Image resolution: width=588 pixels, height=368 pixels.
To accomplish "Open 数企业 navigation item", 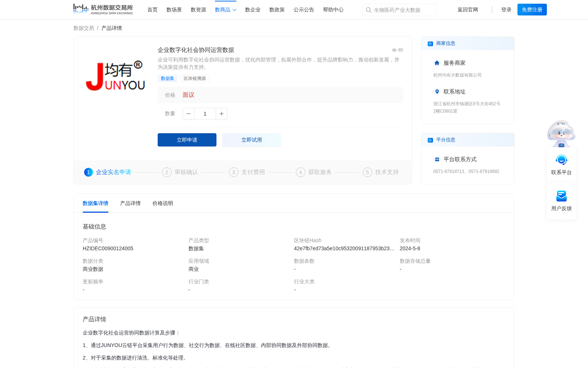I will [253, 10].
